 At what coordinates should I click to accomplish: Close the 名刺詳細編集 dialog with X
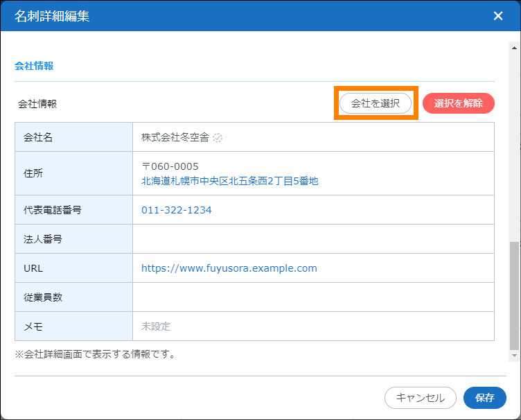tap(497, 16)
